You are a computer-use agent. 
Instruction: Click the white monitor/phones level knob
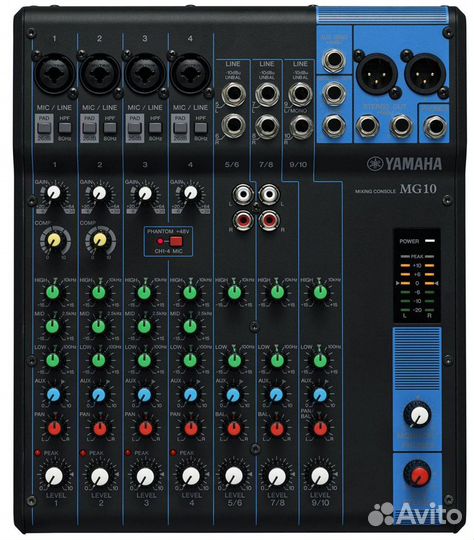point(418,415)
